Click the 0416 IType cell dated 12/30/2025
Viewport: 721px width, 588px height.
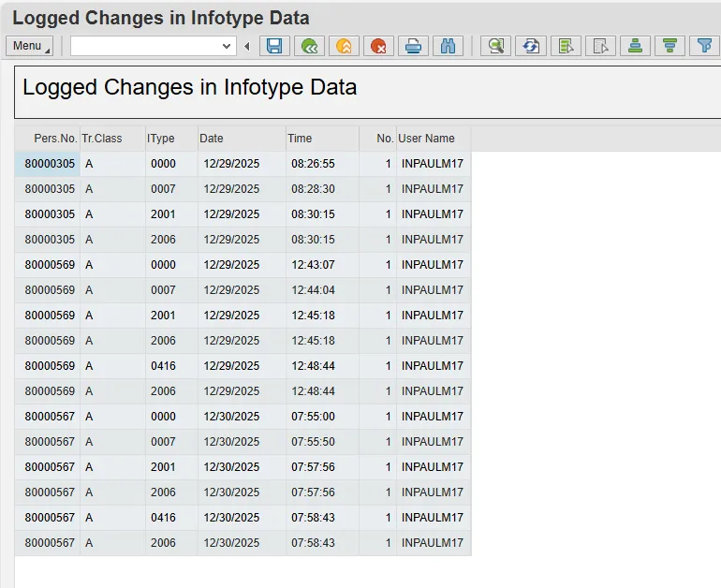(163, 518)
